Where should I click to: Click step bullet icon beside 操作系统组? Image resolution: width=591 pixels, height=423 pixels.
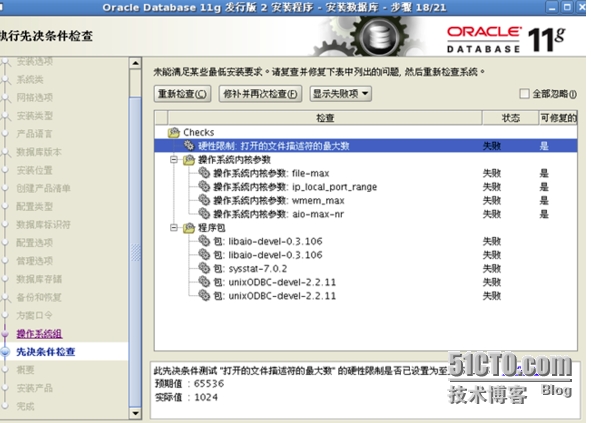click(5, 334)
